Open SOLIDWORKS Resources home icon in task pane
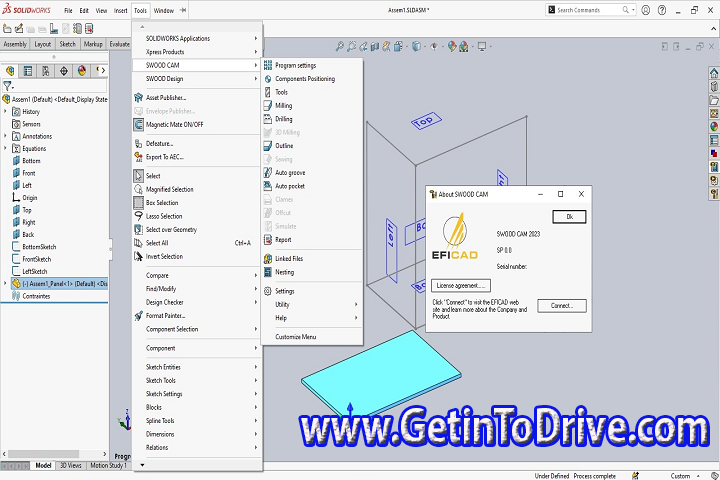 [x=714, y=73]
